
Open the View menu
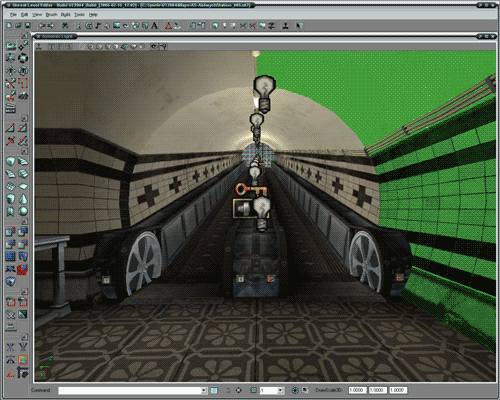tap(37, 15)
